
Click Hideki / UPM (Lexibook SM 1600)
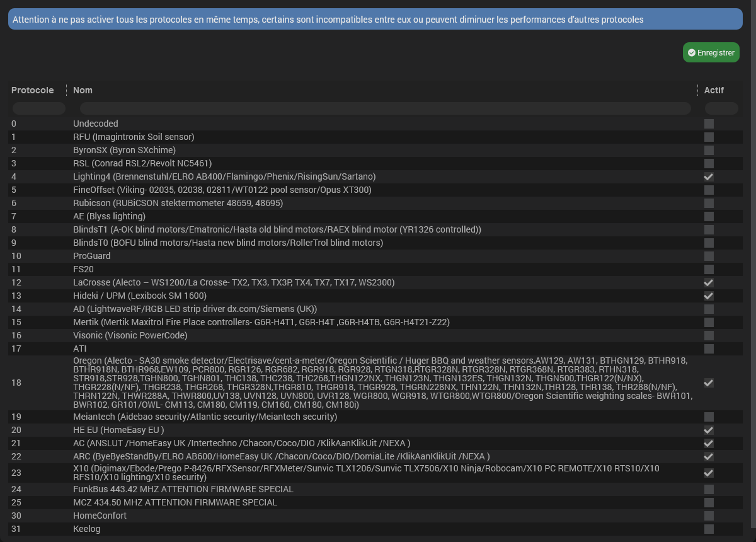coord(140,296)
